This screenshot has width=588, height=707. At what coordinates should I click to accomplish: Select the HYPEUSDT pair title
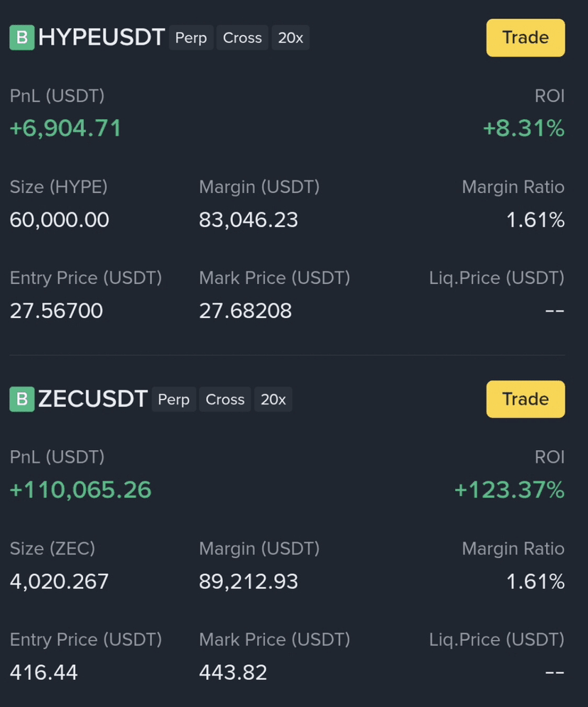click(102, 38)
